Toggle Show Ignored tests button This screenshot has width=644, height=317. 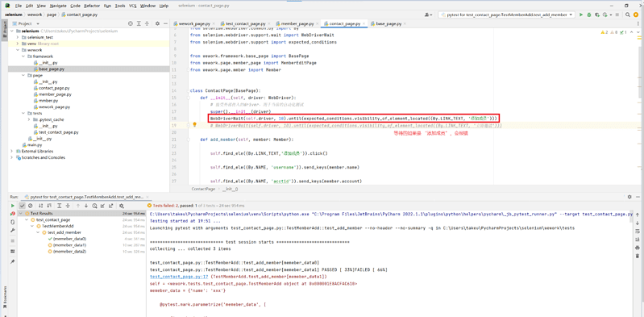click(30, 206)
